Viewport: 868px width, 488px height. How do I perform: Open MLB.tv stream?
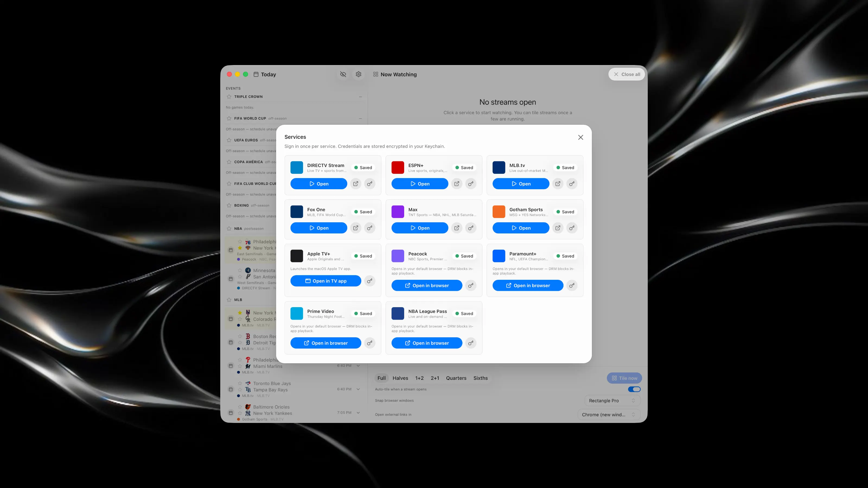tap(521, 184)
